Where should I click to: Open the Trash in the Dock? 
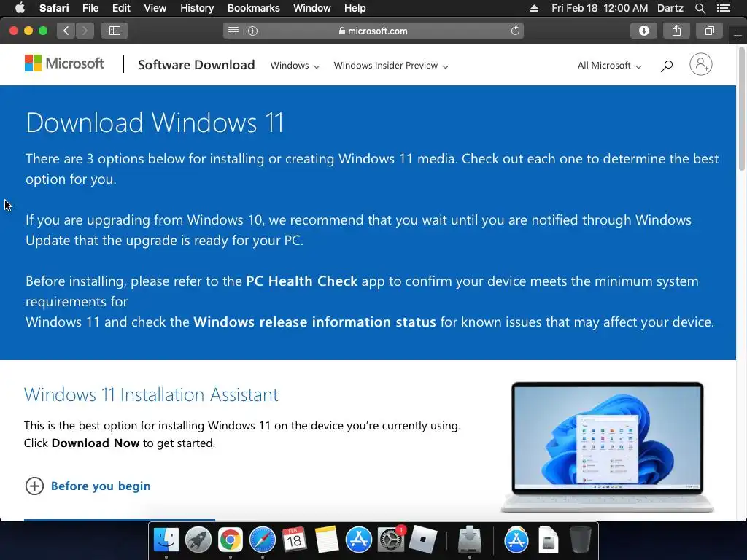(580, 540)
